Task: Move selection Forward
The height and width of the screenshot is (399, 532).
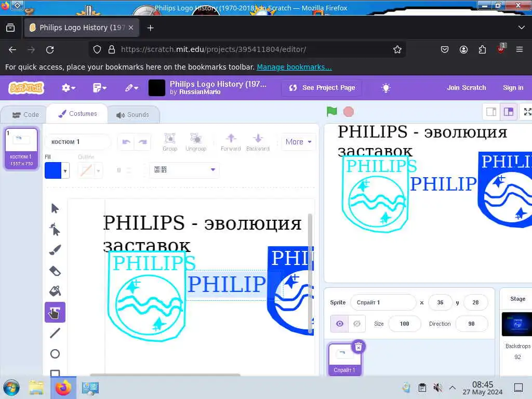Action: [231, 142]
